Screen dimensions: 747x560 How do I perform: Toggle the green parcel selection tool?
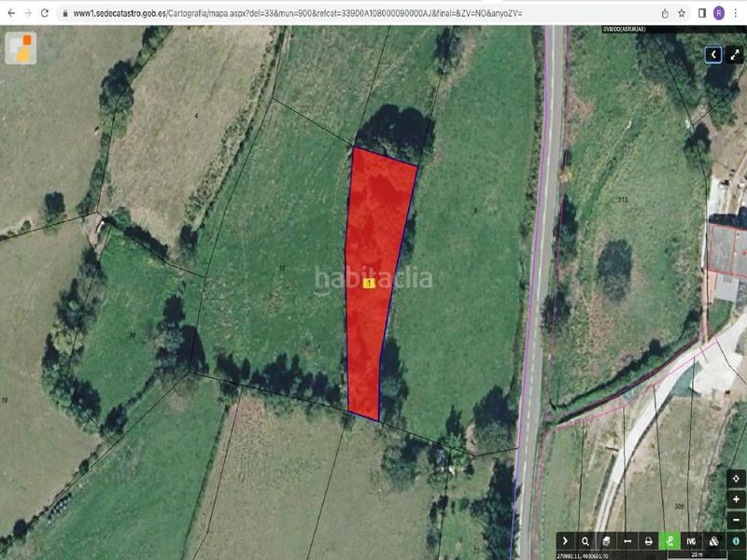pos(669,541)
